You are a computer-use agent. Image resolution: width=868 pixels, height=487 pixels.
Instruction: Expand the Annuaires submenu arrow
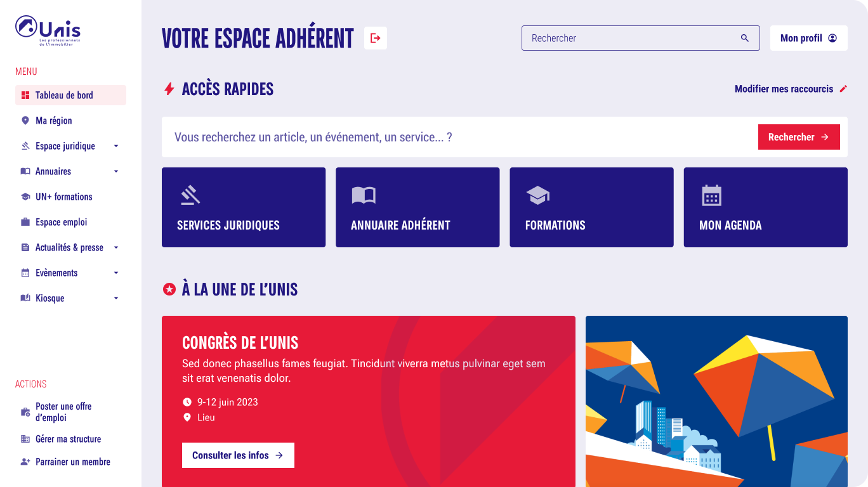click(116, 171)
